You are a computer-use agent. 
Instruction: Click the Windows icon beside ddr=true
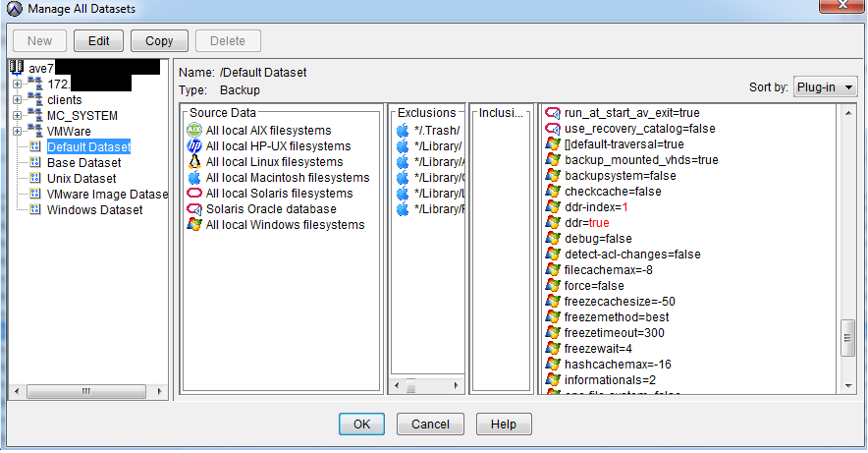coord(553,223)
